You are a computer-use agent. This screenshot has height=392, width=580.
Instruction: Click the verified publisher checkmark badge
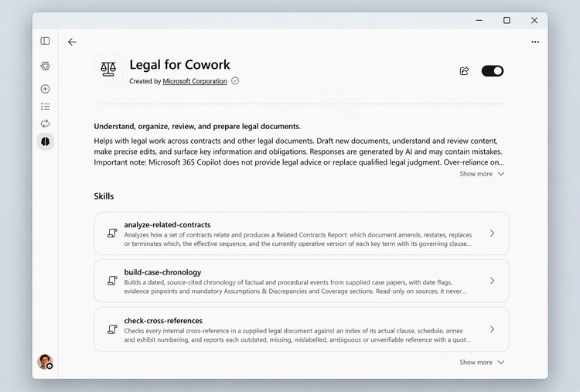pos(235,81)
